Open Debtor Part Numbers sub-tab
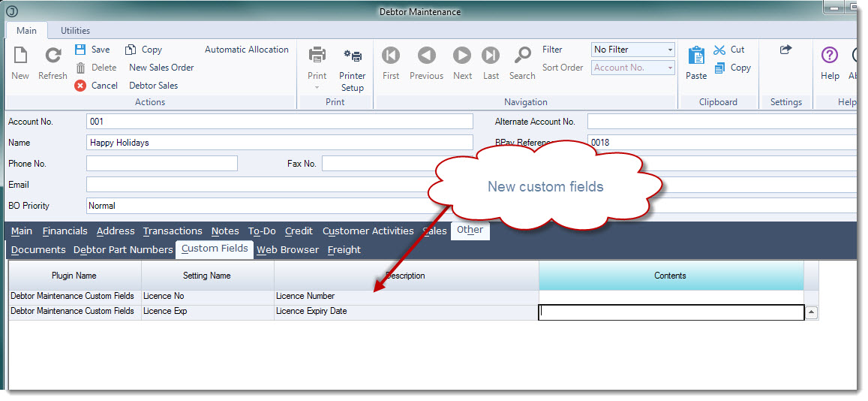 point(123,250)
